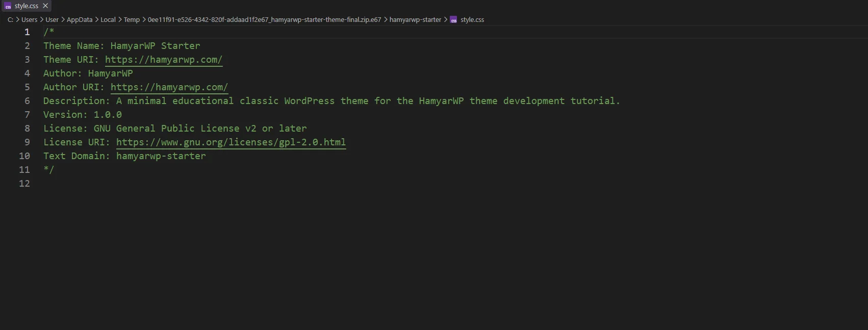Open the hamyarwp-starter breadcrumb segment
Viewport: 868px width, 330px height.
coord(415,19)
